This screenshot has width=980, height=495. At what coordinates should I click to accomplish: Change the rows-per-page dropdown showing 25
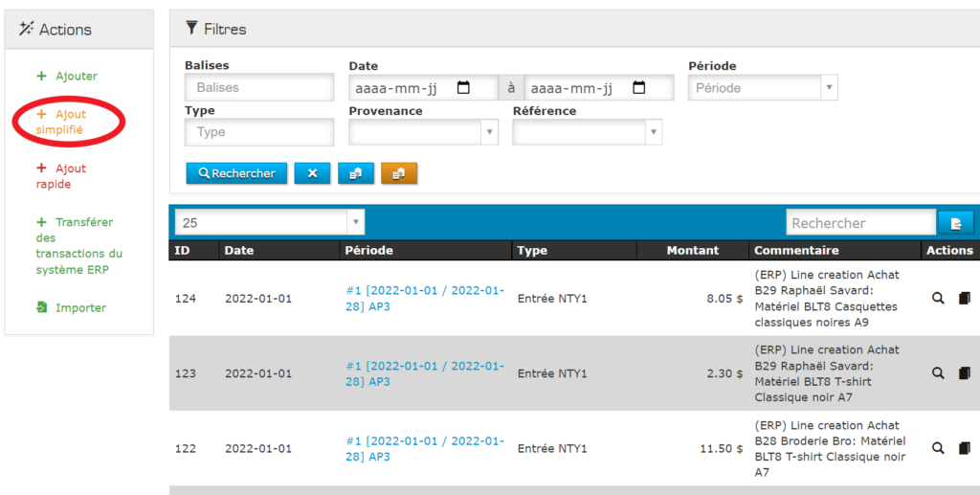269,222
